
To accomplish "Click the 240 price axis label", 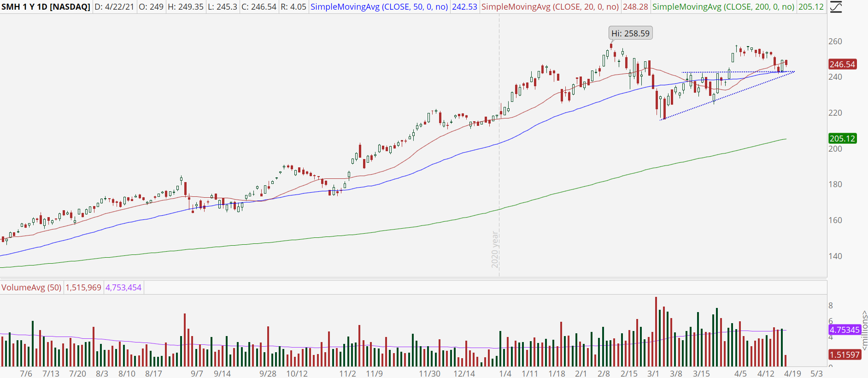I will pyautogui.click(x=835, y=77).
